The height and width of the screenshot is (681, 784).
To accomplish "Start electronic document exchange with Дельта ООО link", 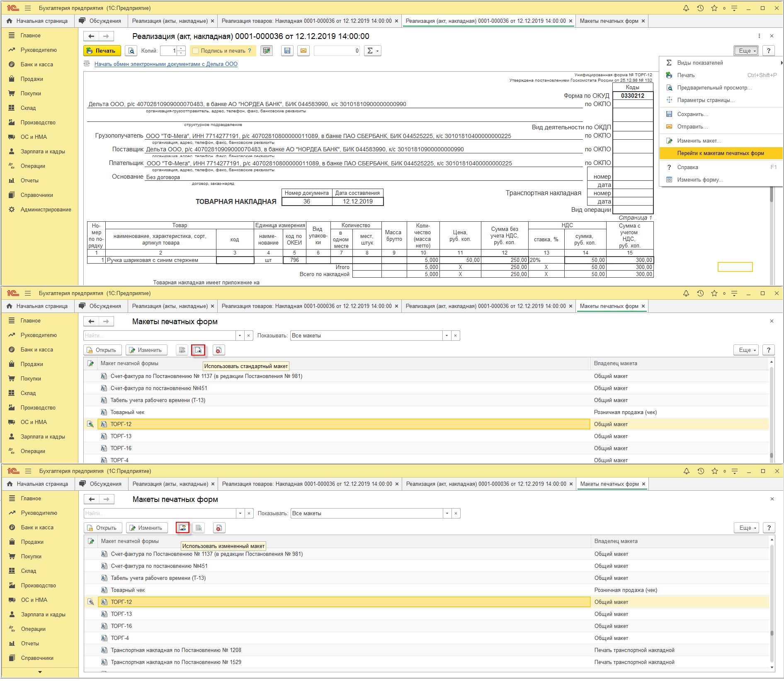I will click(166, 64).
